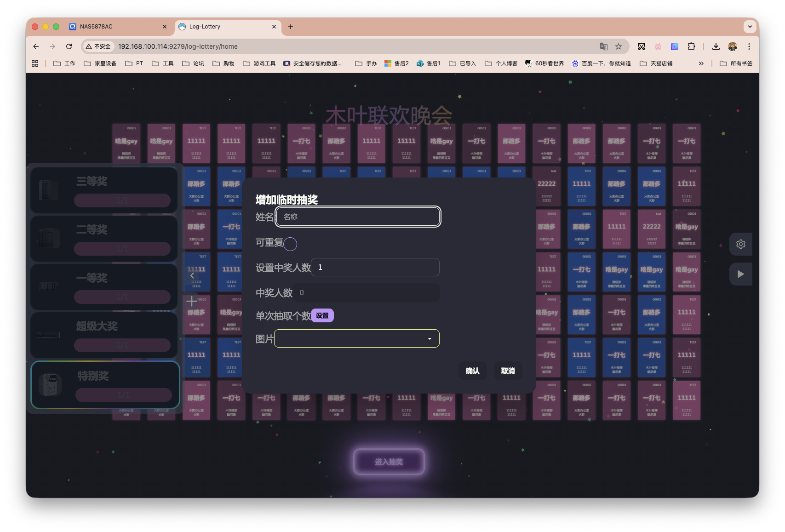Viewport: 785px width, 532px height.
Task: Bookmark page with the star icon
Action: pyautogui.click(x=619, y=46)
